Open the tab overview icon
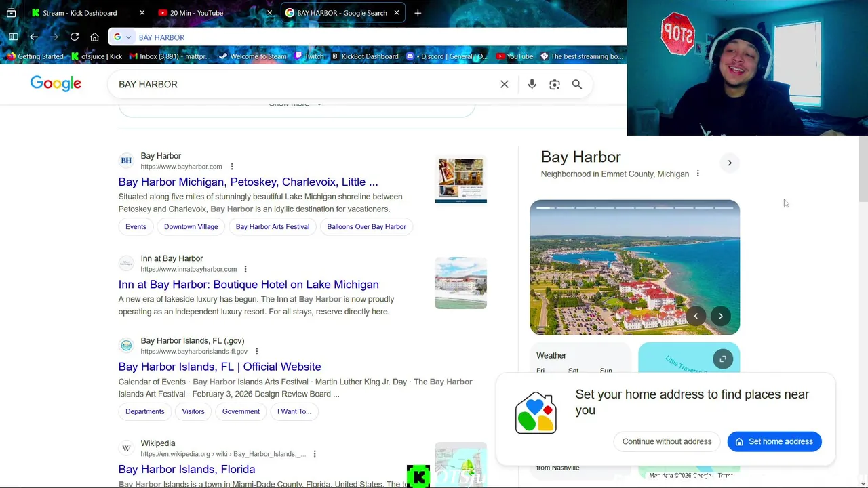The width and height of the screenshot is (868, 488). (x=12, y=13)
